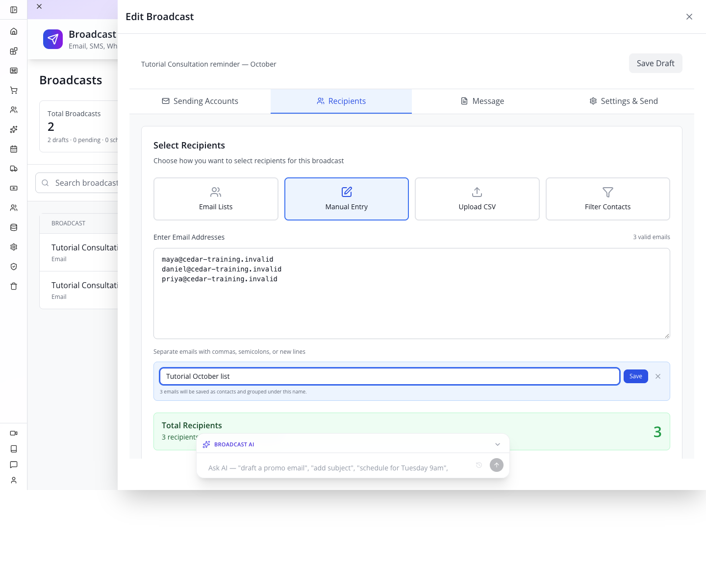Open the shield security sidebar icon

click(x=14, y=267)
